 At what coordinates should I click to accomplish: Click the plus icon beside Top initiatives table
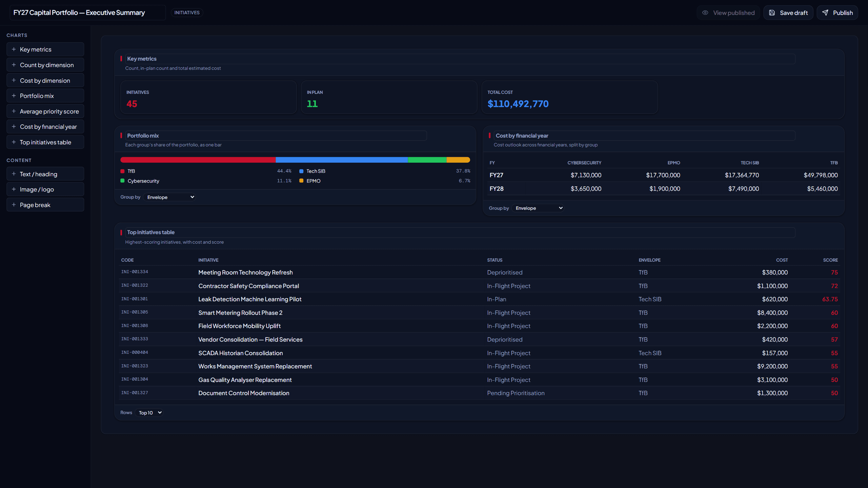(14, 142)
